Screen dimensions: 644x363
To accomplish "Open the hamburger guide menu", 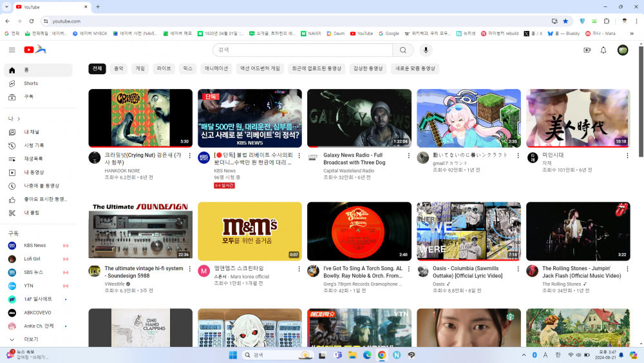I will point(12,50).
